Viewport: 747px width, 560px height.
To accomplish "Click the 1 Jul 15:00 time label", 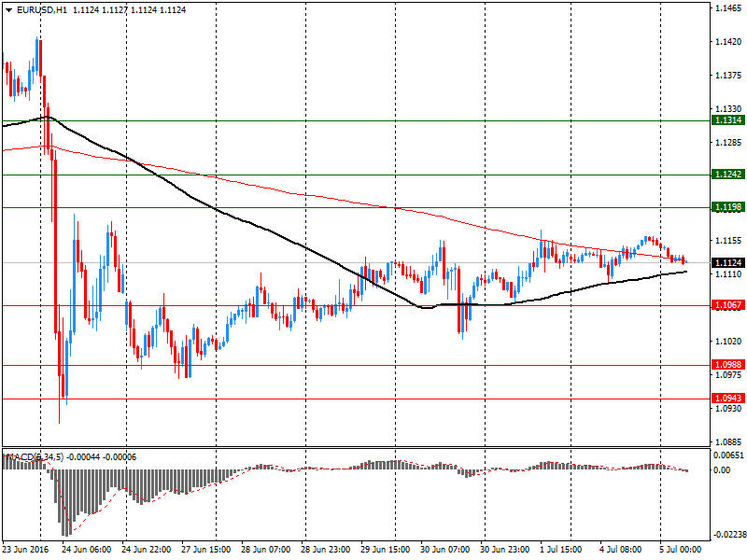I will coord(561,549).
